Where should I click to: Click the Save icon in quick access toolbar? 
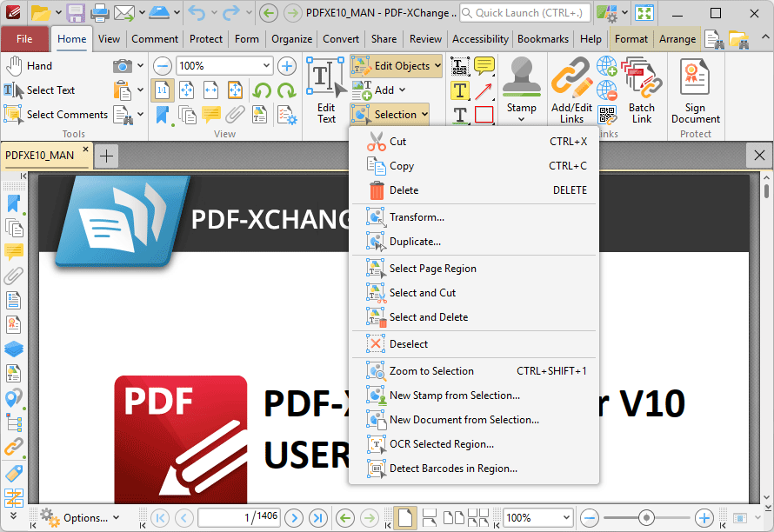tap(76, 13)
